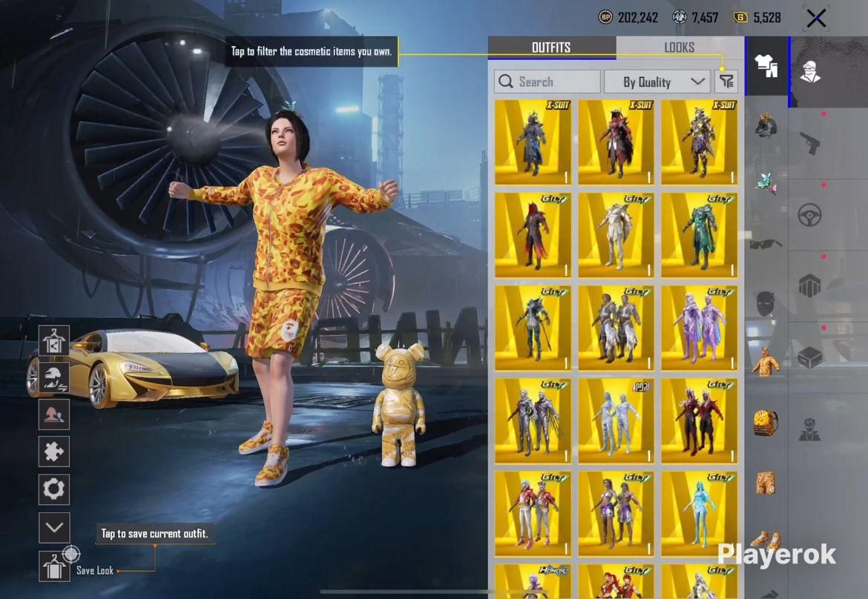This screenshot has width=868, height=599.
Task: Switch to the OUTFITS tab
Action: [551, 47]
